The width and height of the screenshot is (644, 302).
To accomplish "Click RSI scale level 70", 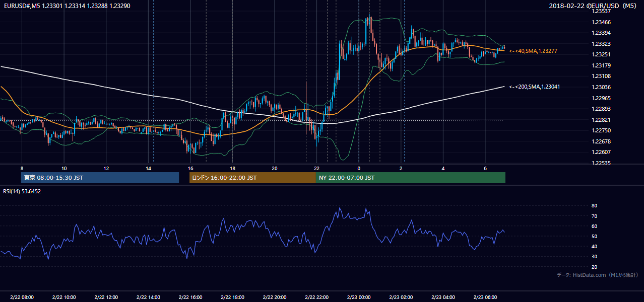I will click(594, 216).
